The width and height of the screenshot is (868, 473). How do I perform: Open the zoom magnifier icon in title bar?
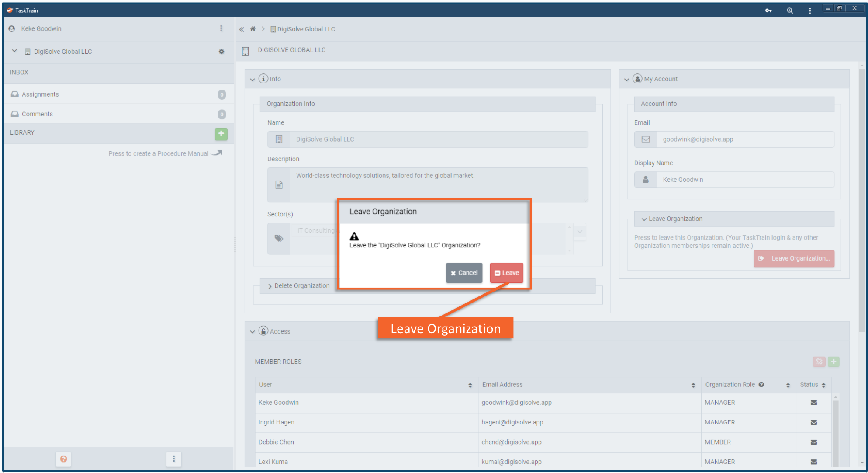pyautogui.click(x=790, y=10)
